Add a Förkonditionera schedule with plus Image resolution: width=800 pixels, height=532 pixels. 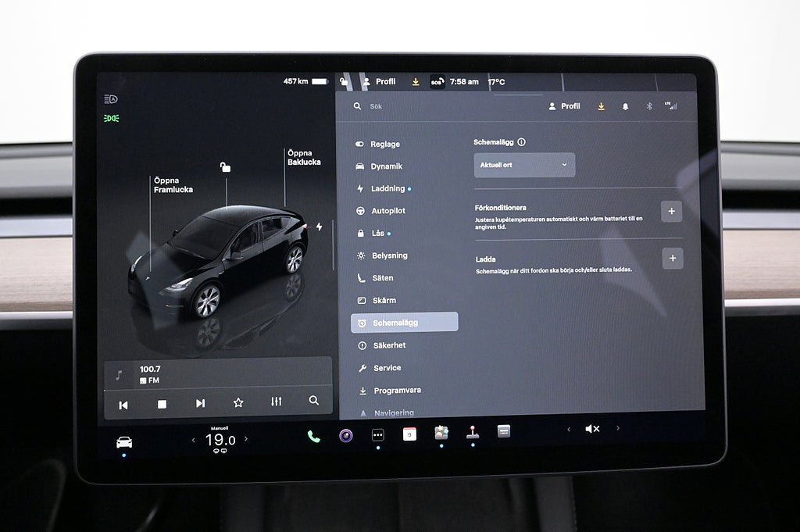point(671,211)
